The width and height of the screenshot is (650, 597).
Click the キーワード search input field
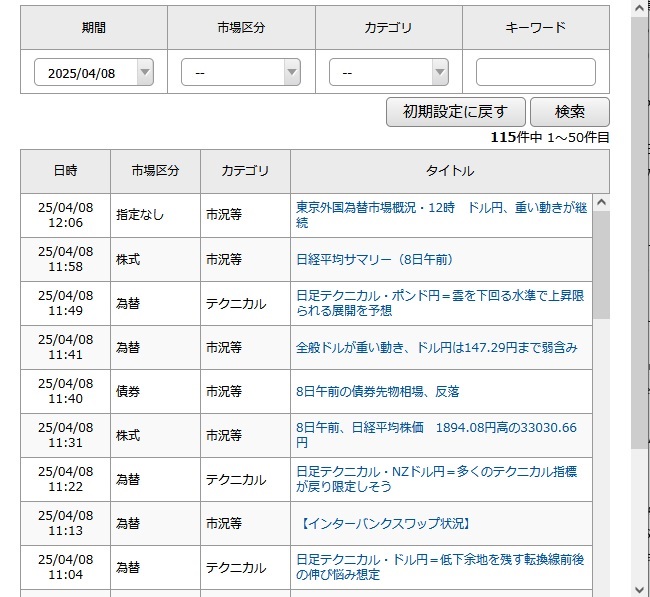(x=536, y=72)
